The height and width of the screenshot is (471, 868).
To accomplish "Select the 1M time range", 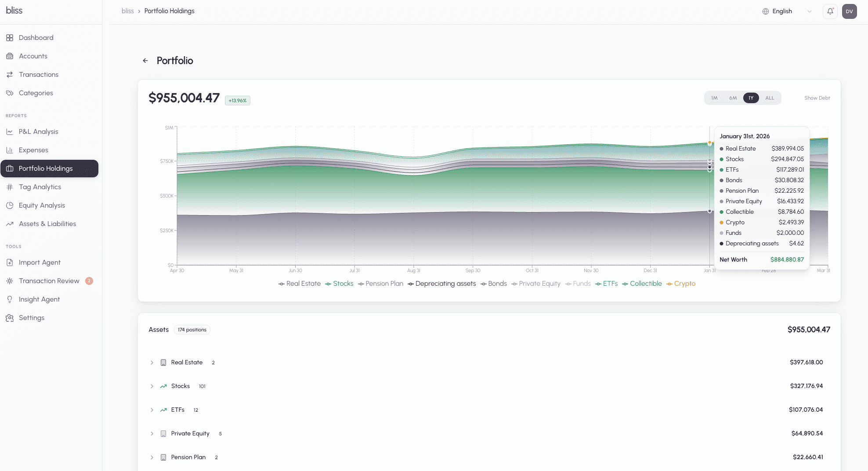I will (x=714, y=98).
